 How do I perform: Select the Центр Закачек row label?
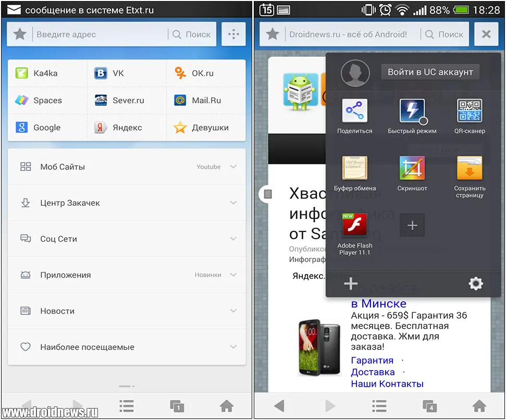tap(70, 203)
